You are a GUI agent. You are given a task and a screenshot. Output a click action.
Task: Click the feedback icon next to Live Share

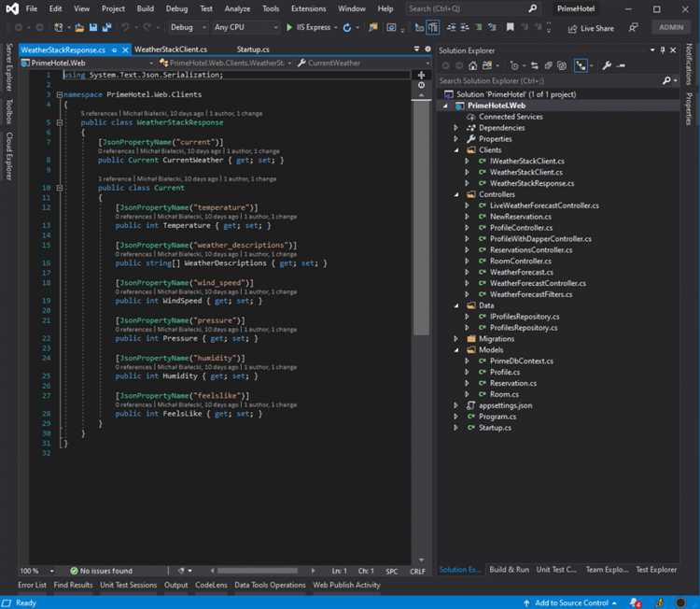[x=633, y=28]
